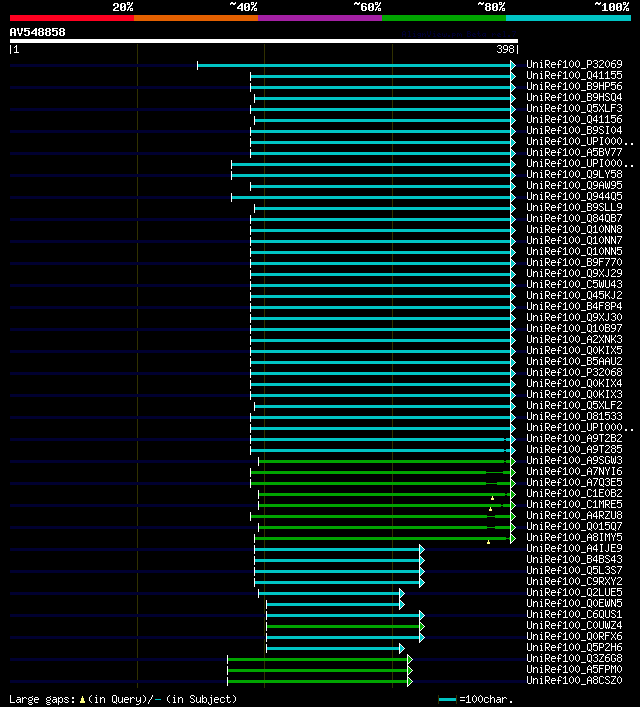
Task: Select label UniRef100_Q10NN8
Action: (574, 230)
